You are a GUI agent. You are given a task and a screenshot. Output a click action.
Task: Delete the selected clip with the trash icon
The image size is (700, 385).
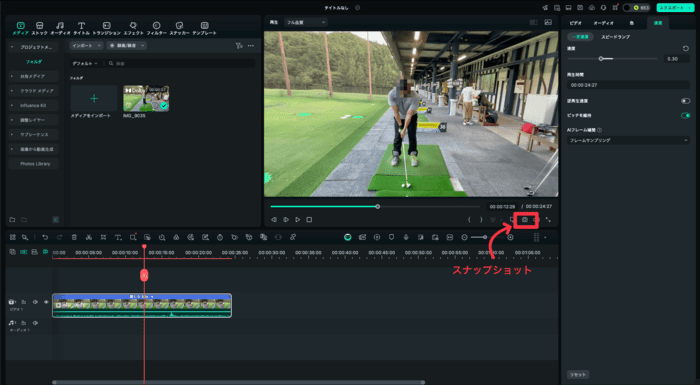pyautogui.click(x=74, y=237)
